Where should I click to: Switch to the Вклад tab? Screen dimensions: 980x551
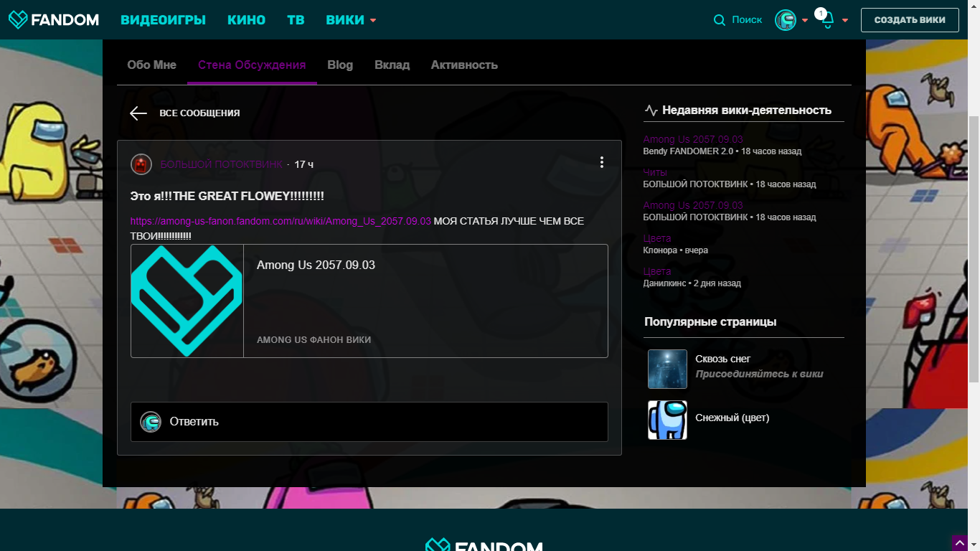(392, 65)
